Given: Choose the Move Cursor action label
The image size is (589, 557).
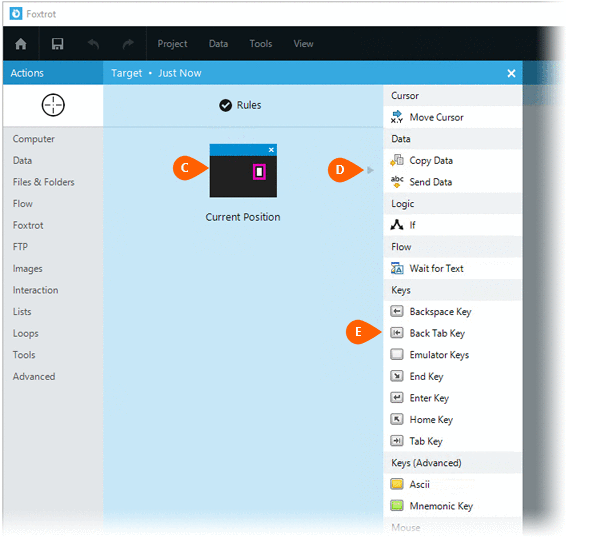Looking at the screenshot, I should coord(436,117).
